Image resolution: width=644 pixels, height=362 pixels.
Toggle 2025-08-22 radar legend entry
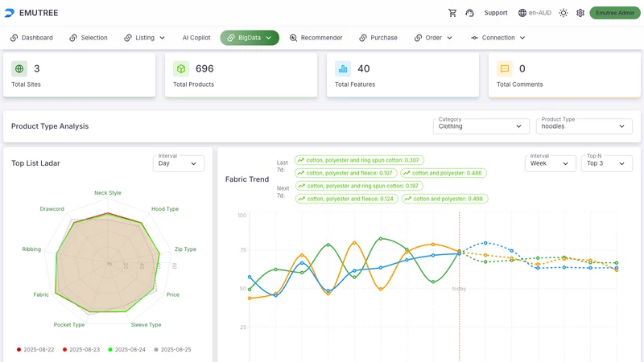click(35, 350)
